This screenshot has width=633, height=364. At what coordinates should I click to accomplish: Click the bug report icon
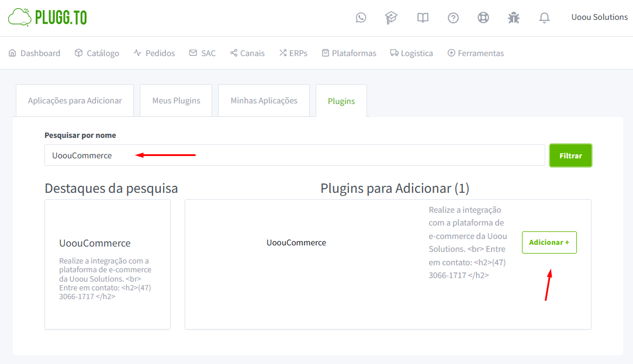(x=514, y=18)
